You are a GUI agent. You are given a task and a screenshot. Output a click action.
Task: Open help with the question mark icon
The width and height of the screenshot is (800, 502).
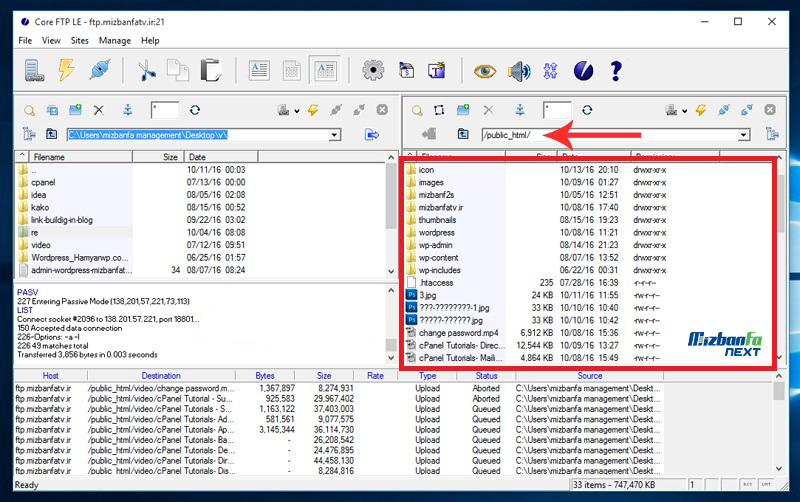click(616, 71)
